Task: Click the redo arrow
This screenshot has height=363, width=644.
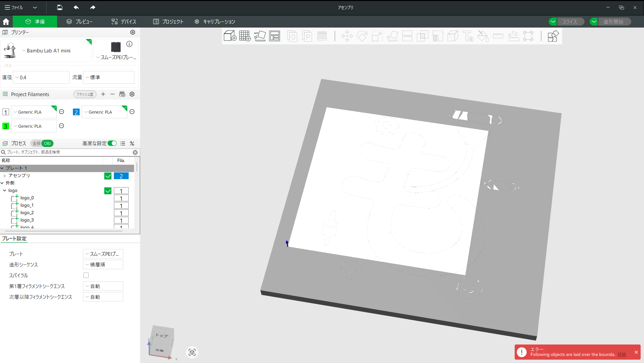Action: [x=93, y=7]
